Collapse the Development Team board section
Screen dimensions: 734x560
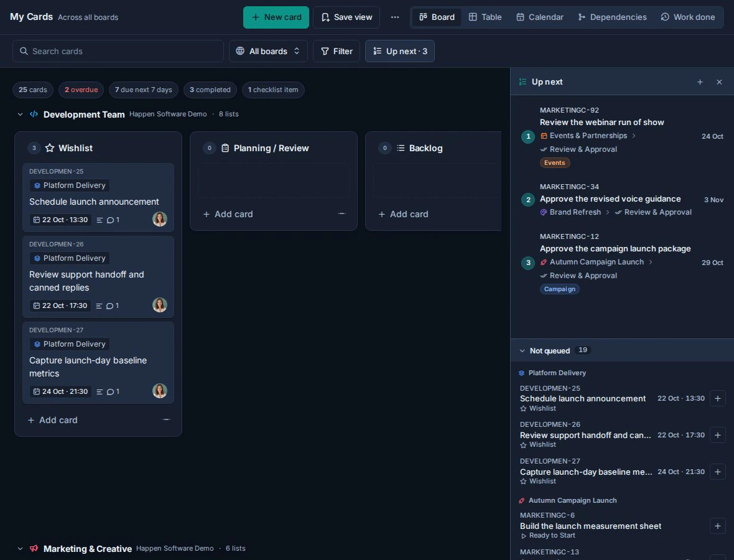click(x=20, y=114)
